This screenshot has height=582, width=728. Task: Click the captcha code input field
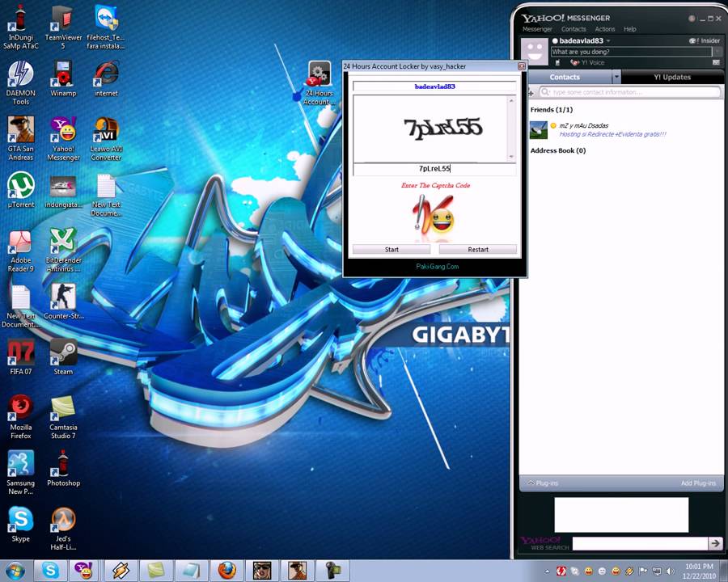(434, 169)
